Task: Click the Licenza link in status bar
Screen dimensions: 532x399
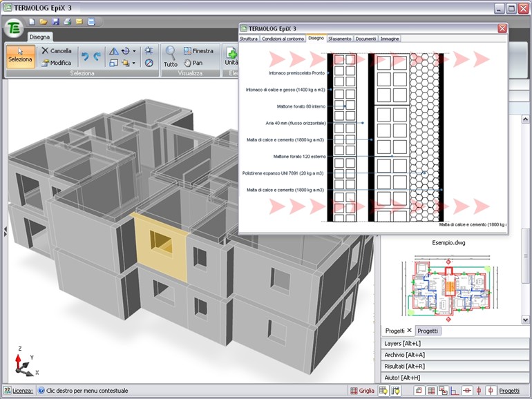Action: click(22, 391)
